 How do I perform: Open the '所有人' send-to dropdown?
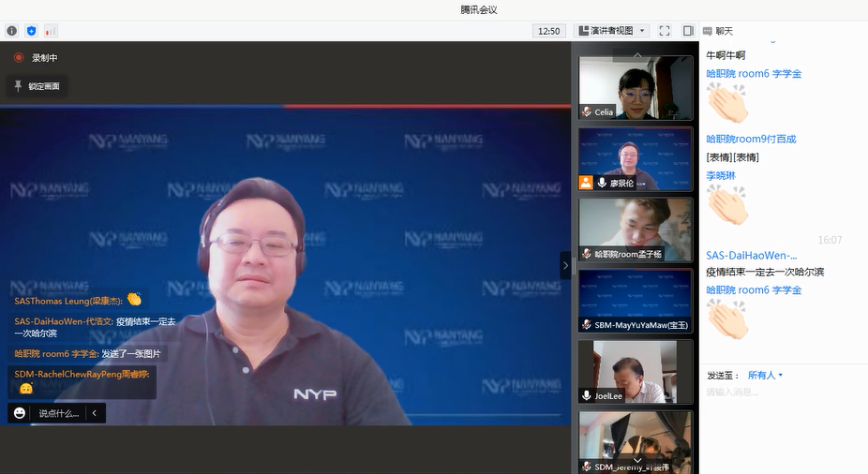point(765,375)
